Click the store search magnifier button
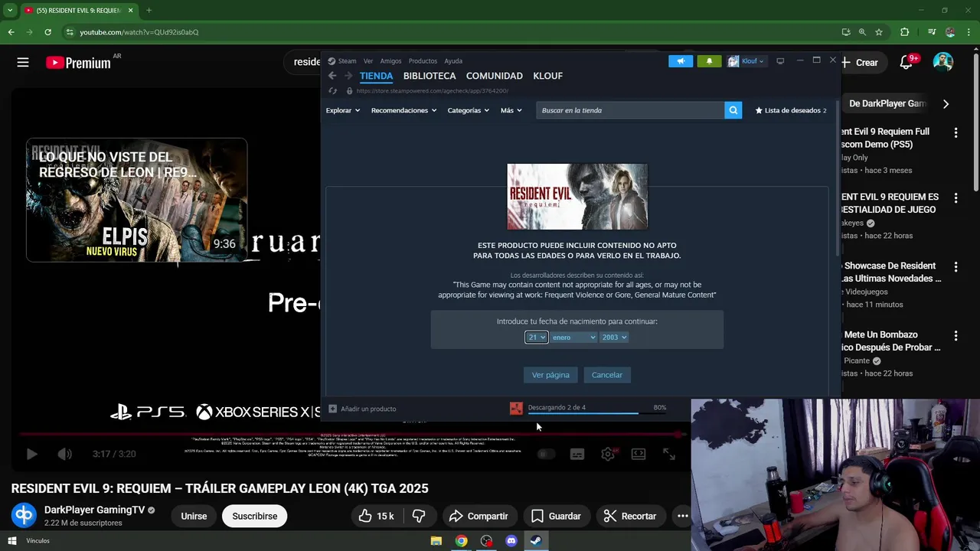980x551 pixels. coord(733,110)
